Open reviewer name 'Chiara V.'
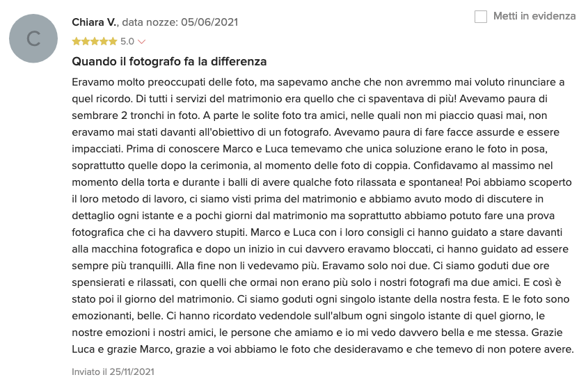The width and height of the screenshot is (588, 384). [x=95, y=22]
